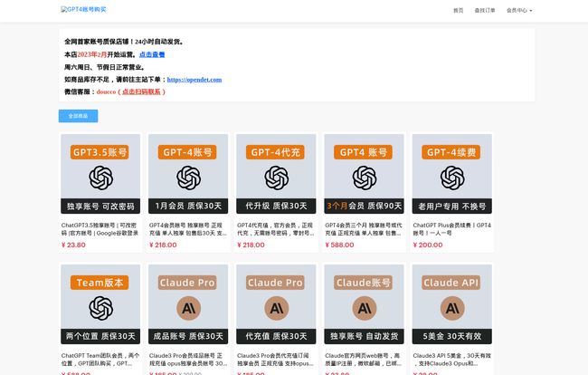Open the Claude3 Pro会员成品账号 product title
Image resolution: width=588 pixels, height=375 pixels.
[187, 360]
